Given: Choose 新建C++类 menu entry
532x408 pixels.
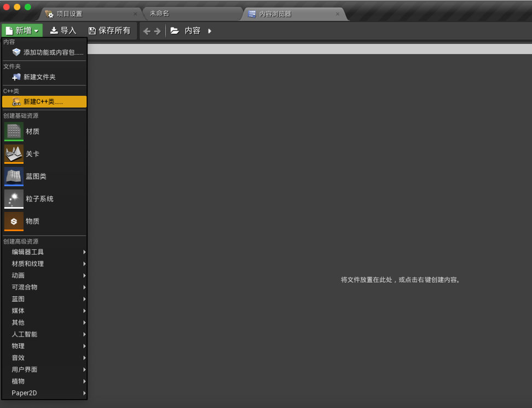Looking at the screenshot, I should point(44,101).
